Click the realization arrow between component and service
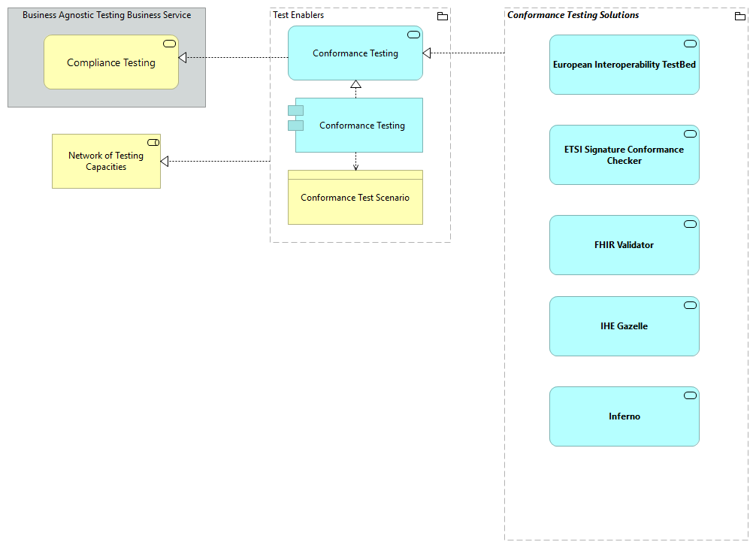The image size is (756, 548). [x=355, y=89]
